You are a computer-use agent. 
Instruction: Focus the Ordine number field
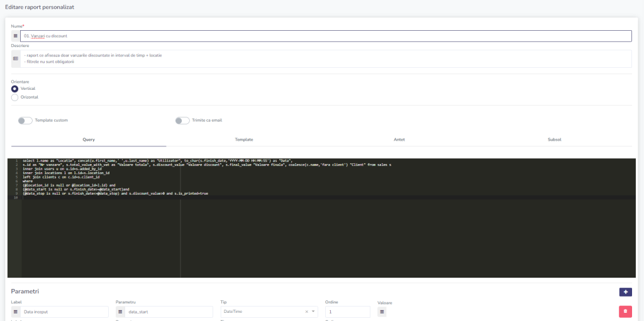coord(347,312)
